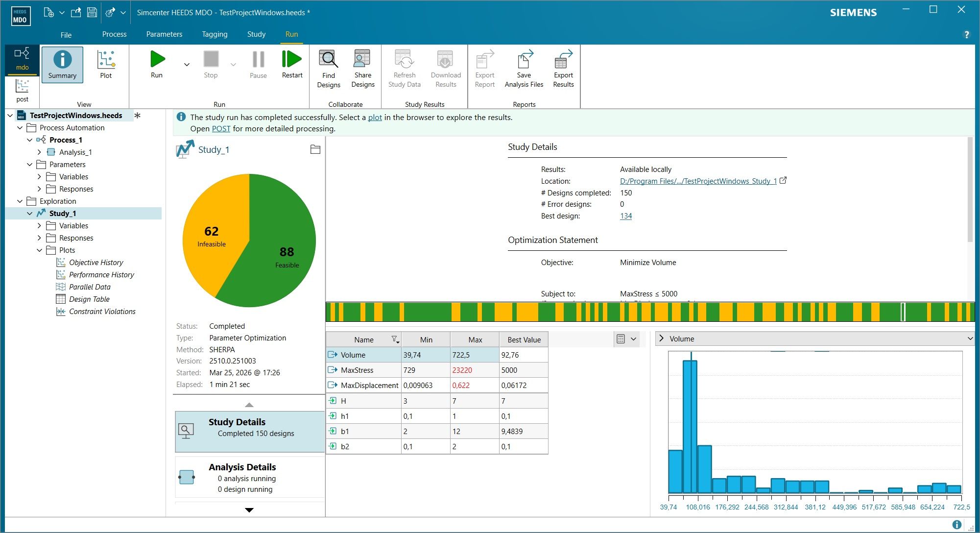
Task: Click the new project icon
Action: click(48, 13)
